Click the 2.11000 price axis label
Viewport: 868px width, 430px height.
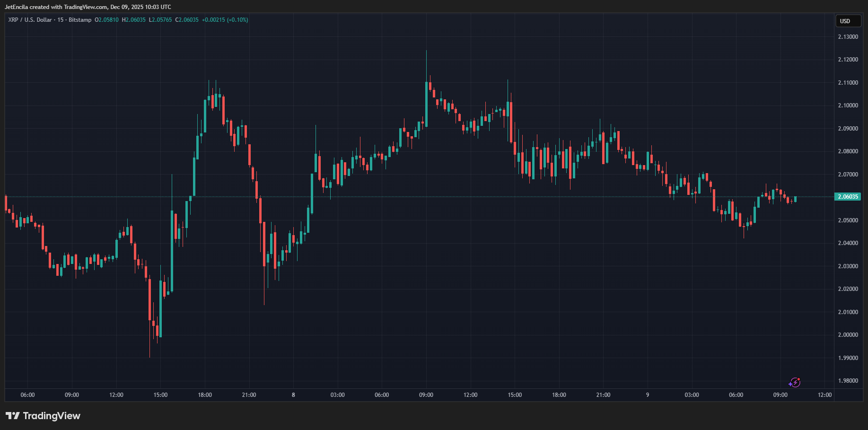848,83
